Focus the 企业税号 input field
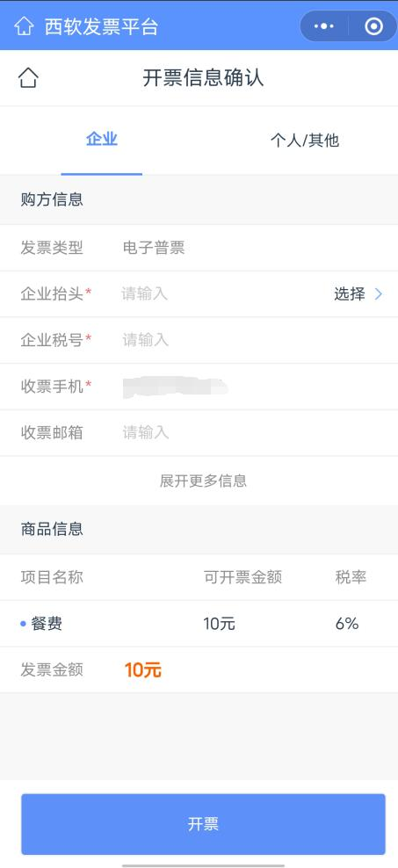The image size is (398, 868). point(252,340)
